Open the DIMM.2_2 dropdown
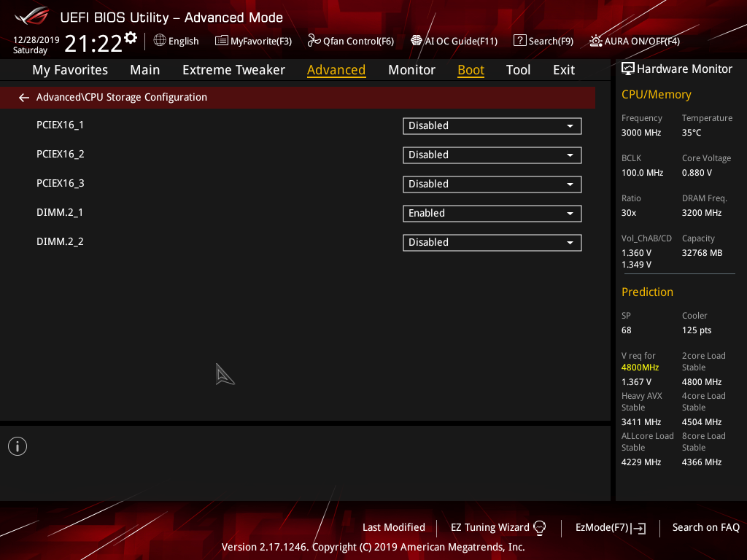This screenshot has width=747, height=560. tap(492, 242)
